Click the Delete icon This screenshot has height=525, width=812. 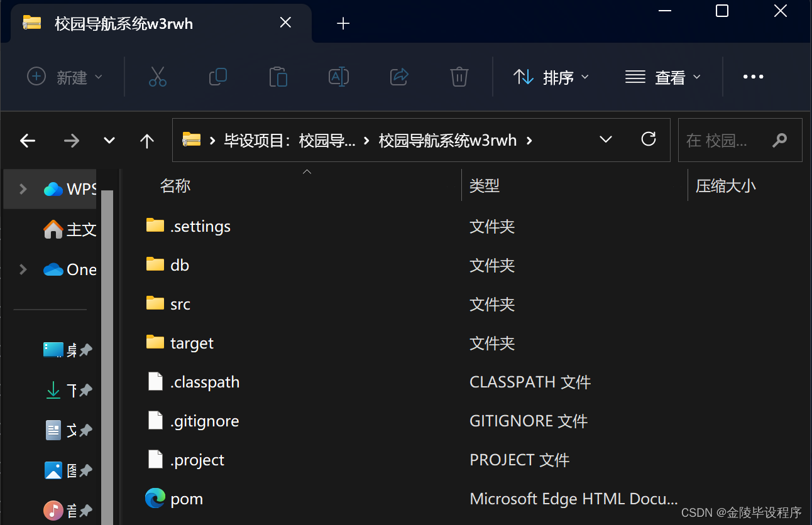[x=459, y=77]
